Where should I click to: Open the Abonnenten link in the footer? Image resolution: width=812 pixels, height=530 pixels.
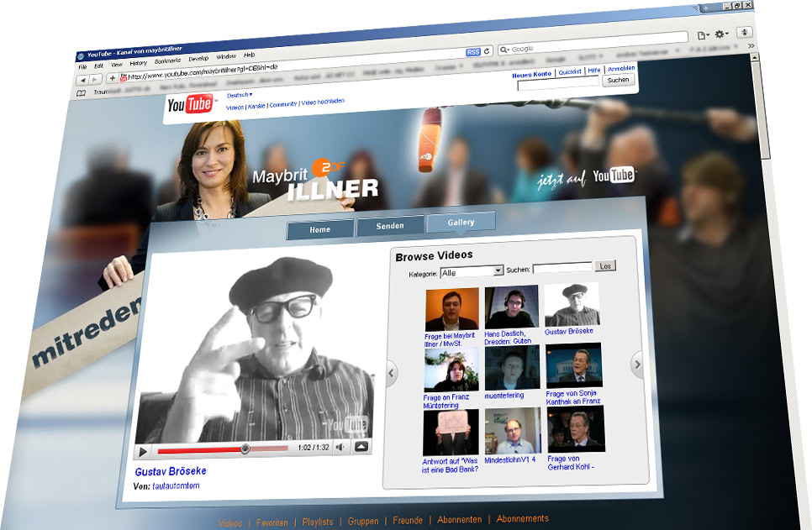coord(459,520)
